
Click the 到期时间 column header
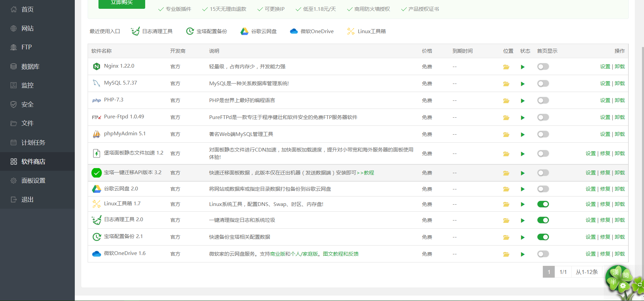(463, 51)
